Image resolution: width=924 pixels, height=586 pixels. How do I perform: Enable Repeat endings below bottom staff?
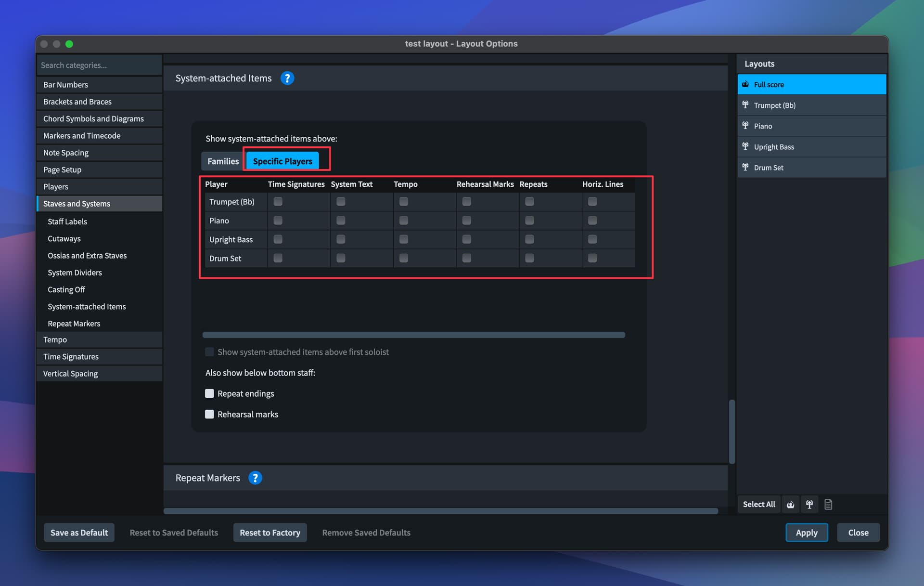coord(209,393)
